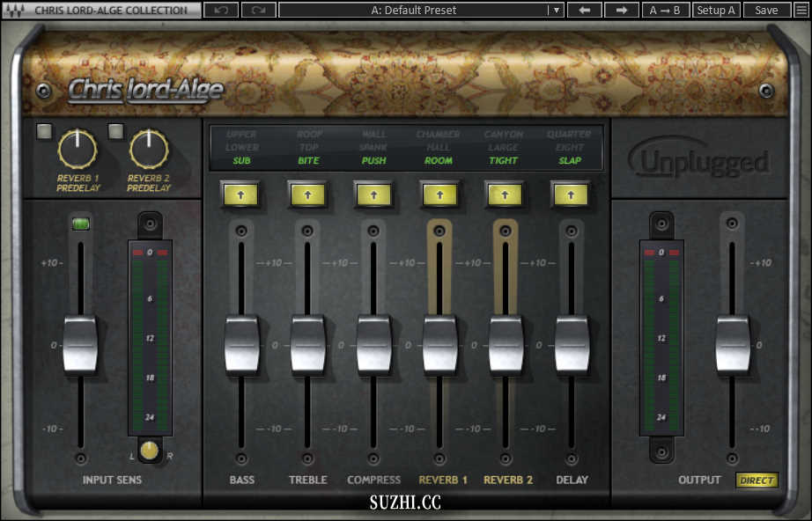The width and height of the screenshot is (812, 521).
Task: Open the hamburger menu at top right
Action: 801,11
